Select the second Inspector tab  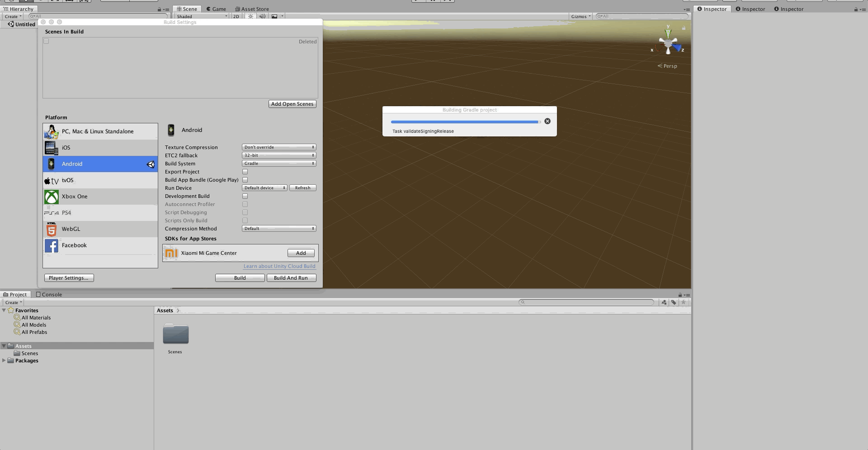click(750, 9)
